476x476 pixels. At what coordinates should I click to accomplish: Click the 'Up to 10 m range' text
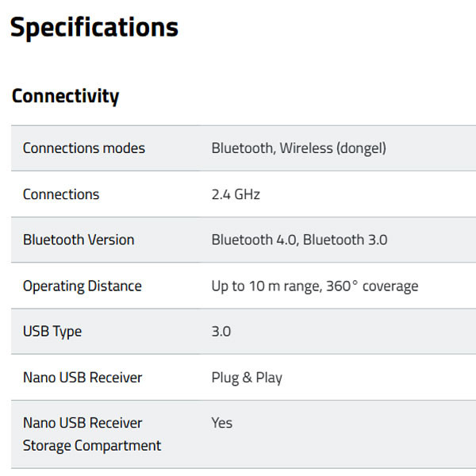266,286
